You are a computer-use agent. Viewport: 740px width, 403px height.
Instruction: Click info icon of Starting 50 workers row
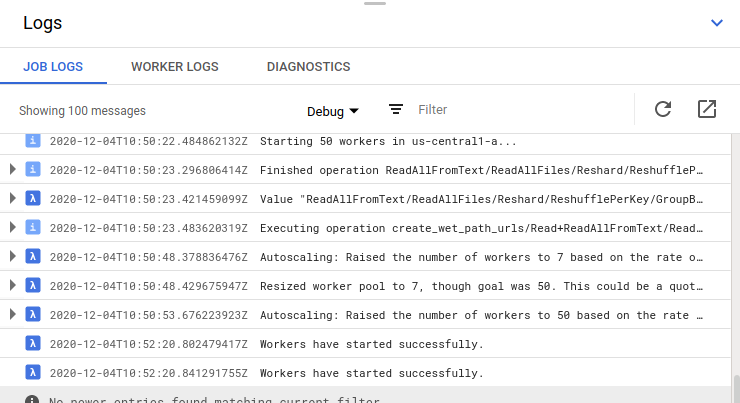(x=33, y=140)
